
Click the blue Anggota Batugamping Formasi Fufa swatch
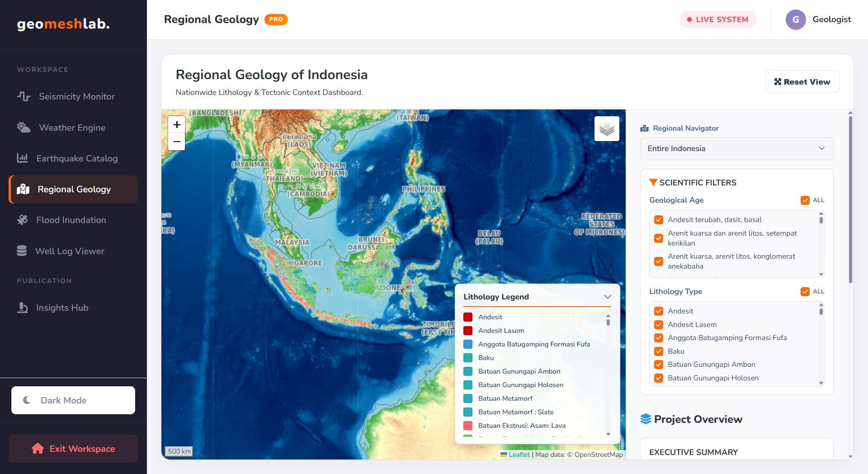(x=468, y=344)
